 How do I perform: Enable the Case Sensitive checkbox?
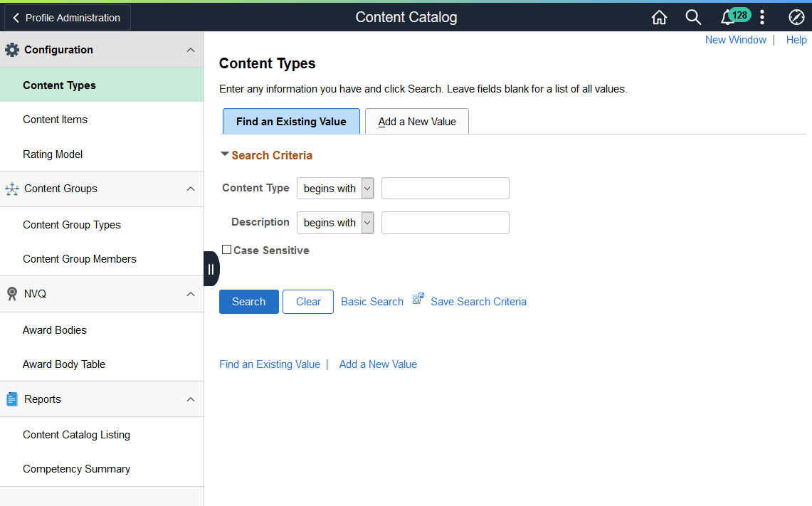[226, 249]
